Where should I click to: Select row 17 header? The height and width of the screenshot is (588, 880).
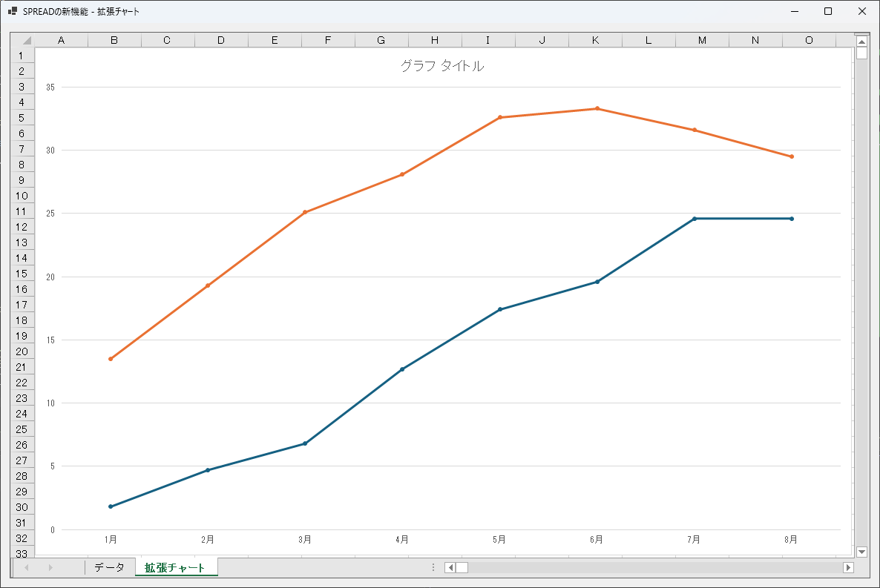[x=22, y=305]
